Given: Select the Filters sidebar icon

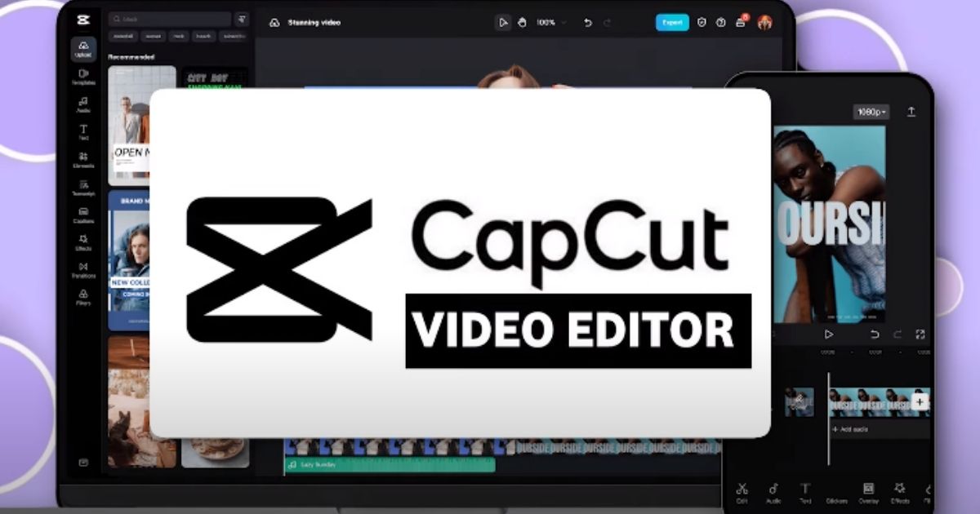Looking at the screenshot, I should click(x=83, y=297).
